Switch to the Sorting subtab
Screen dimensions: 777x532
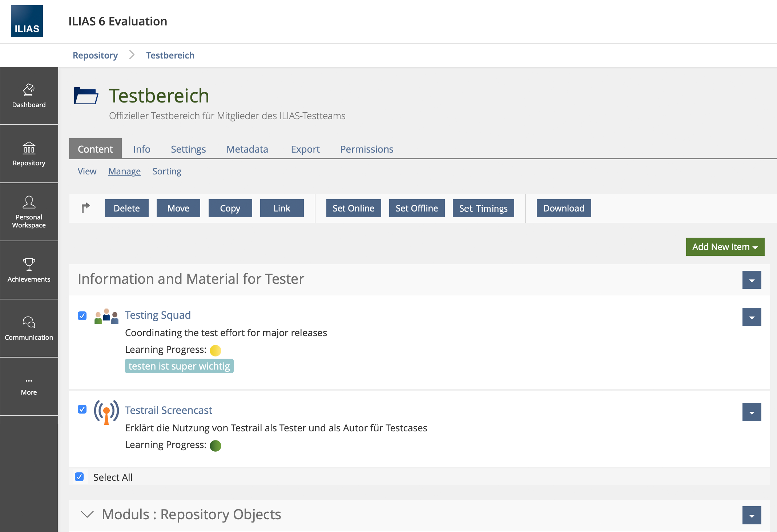pyautogui.click(x=166, y=171)
